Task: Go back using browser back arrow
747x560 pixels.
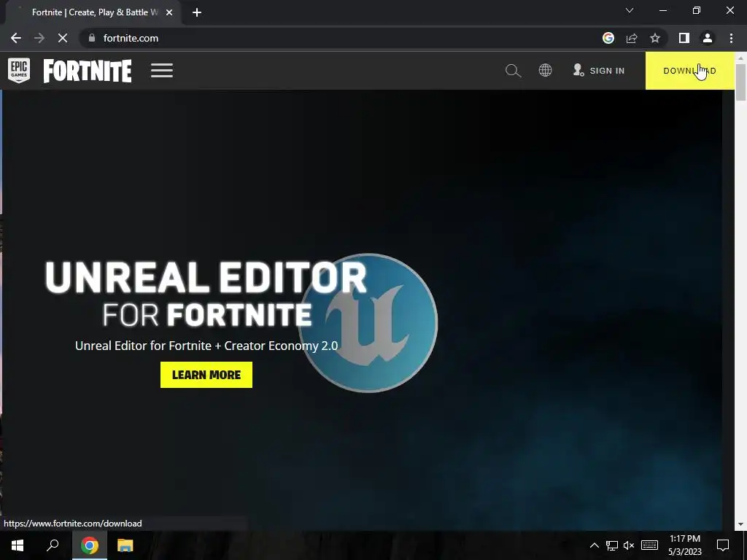Action: click(16, 38)
